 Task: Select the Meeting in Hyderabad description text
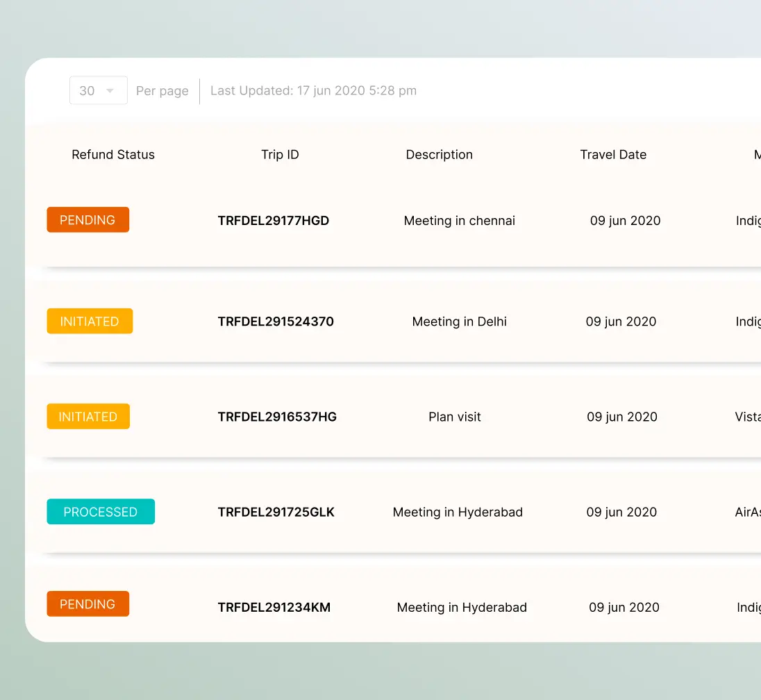click(x=458, y=512)
